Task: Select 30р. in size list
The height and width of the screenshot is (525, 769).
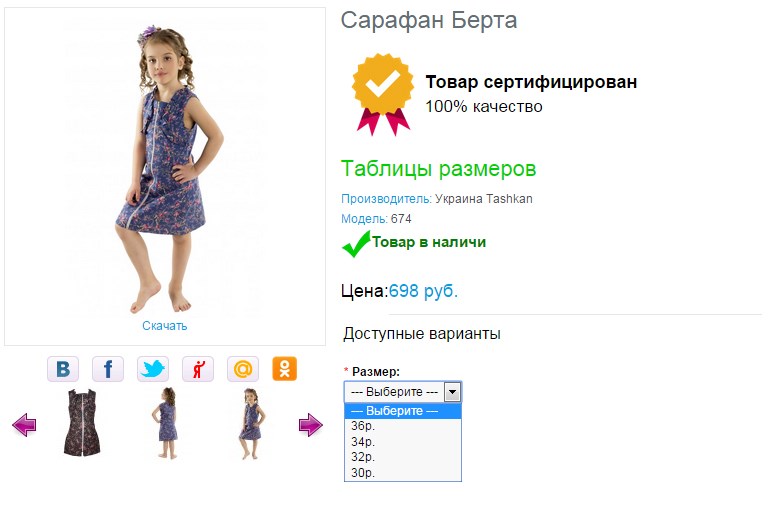Action: (x=402, y=472)
